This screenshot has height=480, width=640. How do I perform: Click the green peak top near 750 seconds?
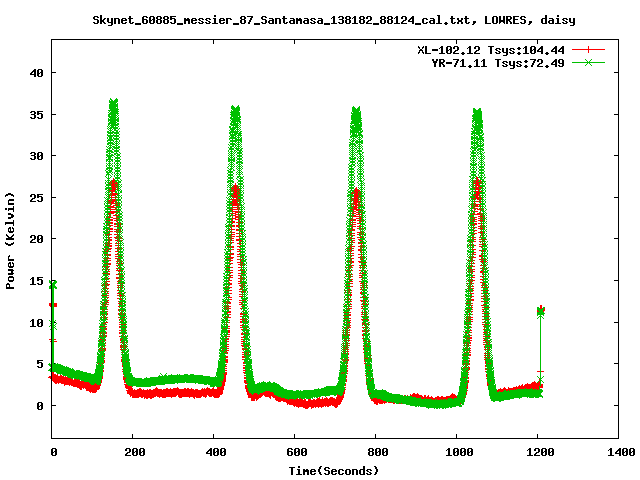(x=356, y=110)
